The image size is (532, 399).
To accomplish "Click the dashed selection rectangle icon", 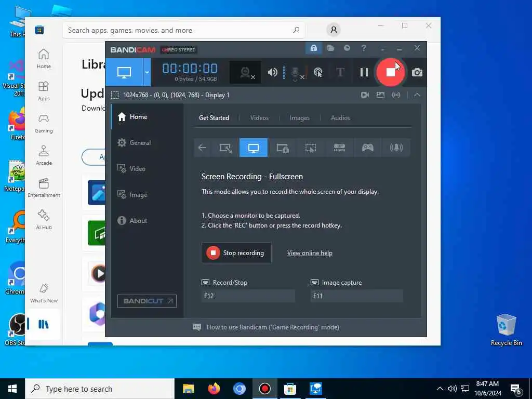I will [115, 95].
